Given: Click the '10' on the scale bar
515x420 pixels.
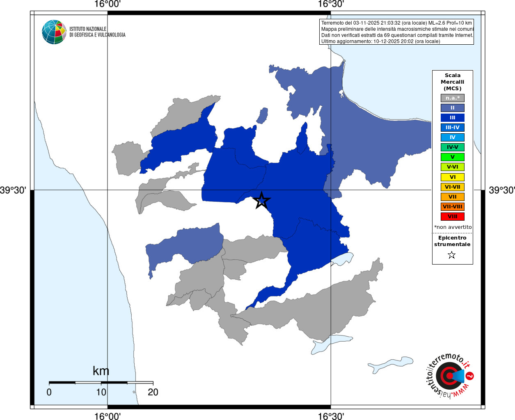Looking at the screenshot, I should [101, 392].
